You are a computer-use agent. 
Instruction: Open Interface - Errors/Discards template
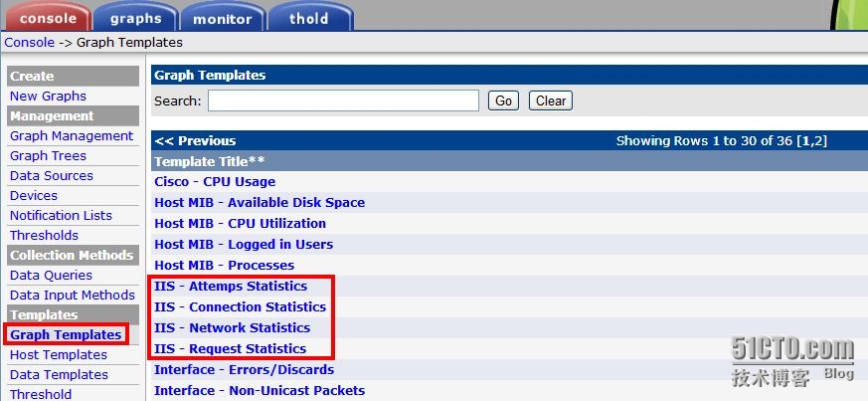tap(245, 369)
